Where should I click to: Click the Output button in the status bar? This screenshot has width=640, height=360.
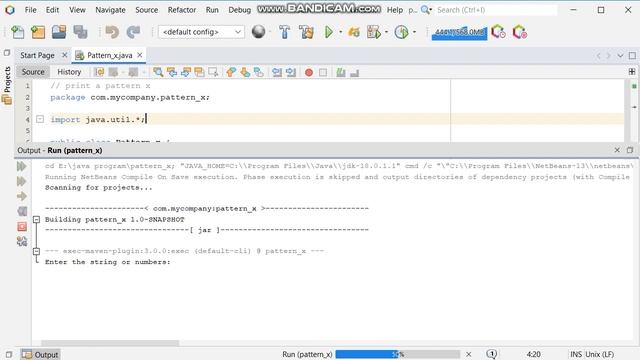click(x=40, y=355)
